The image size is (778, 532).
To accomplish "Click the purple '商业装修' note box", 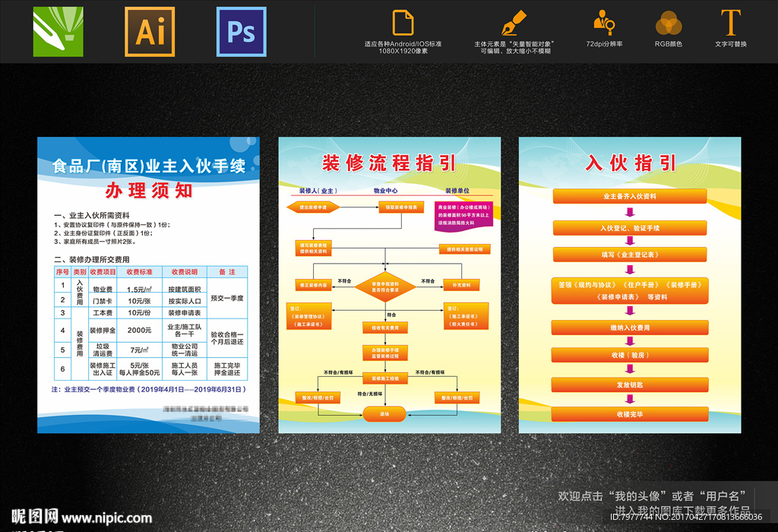I will [x=464, y=215].
